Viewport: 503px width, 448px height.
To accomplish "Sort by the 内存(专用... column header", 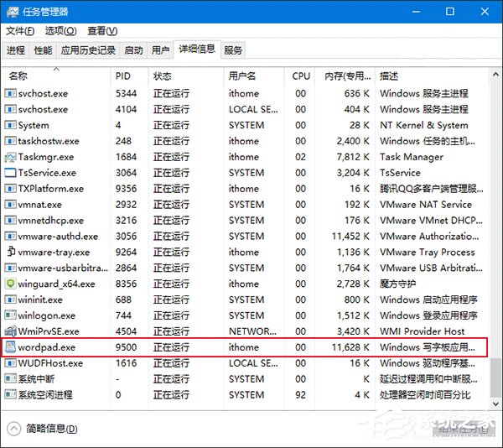I will 345,76.
